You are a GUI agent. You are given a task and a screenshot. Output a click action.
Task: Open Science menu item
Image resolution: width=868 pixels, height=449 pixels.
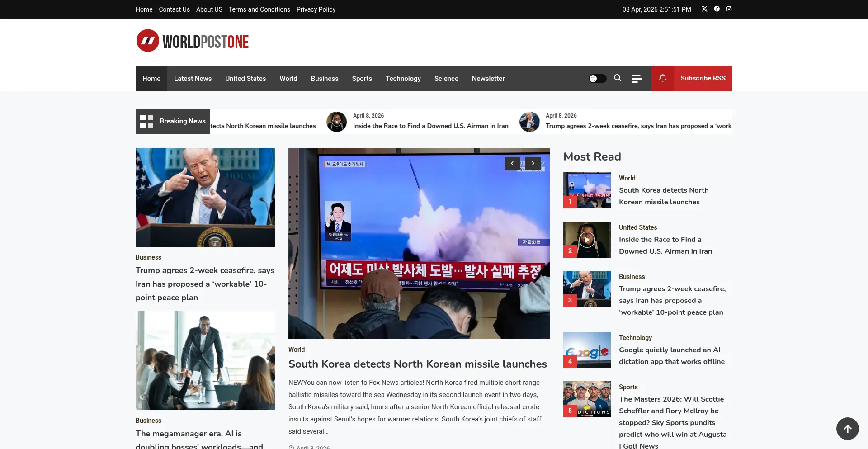point(446,79)
